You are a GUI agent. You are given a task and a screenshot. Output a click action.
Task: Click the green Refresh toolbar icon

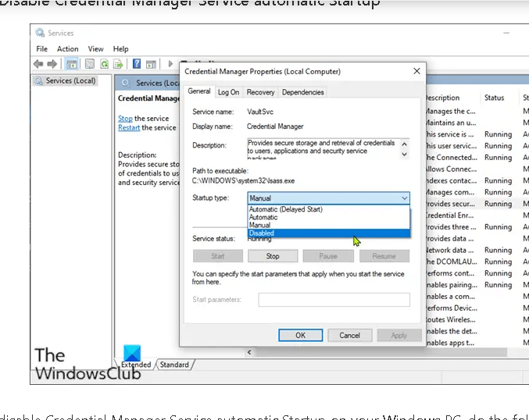click(x=104, y=64)
